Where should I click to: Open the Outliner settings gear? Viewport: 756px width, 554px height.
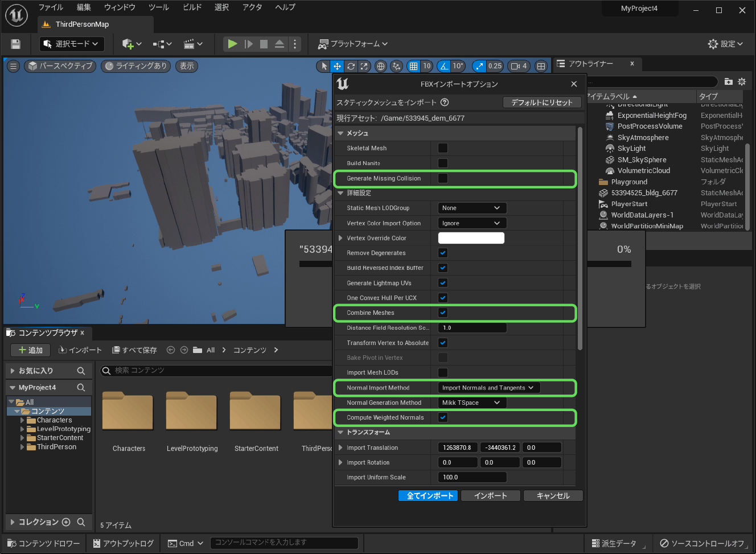pyautogui.click(x=742, y=81)
